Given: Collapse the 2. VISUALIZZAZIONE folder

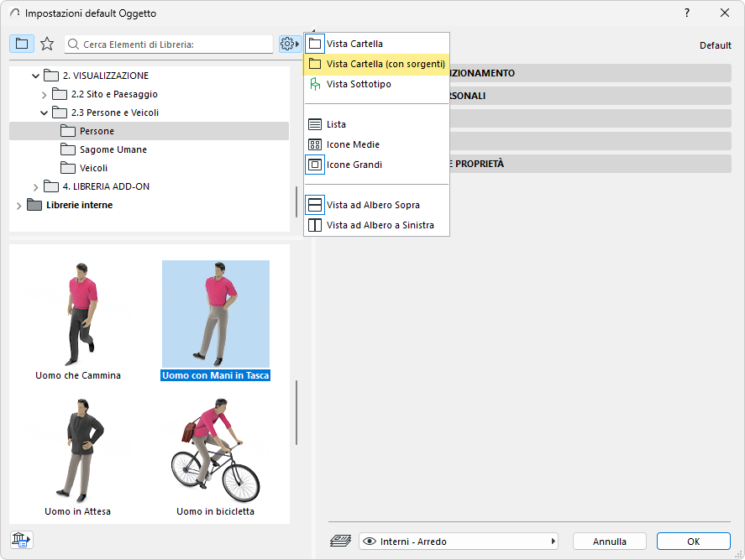Looking at the screenshot, I should click(x=35, y=76).
